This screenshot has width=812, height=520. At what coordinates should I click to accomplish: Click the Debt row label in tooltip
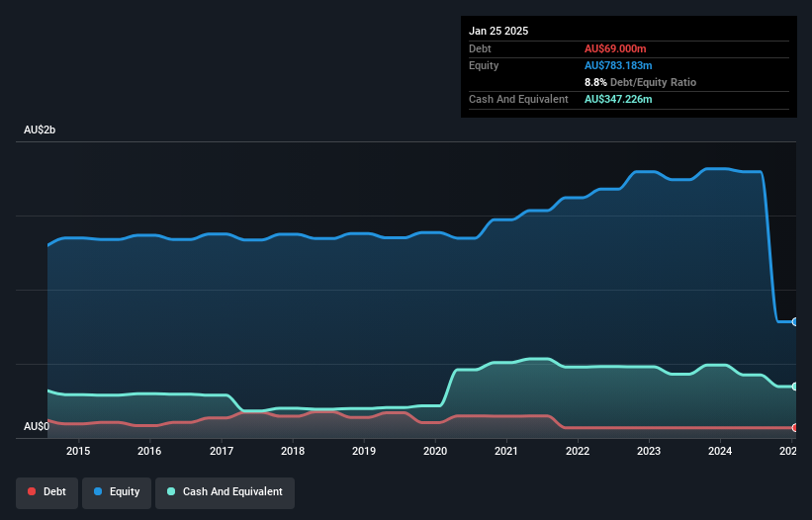point(480,48)
